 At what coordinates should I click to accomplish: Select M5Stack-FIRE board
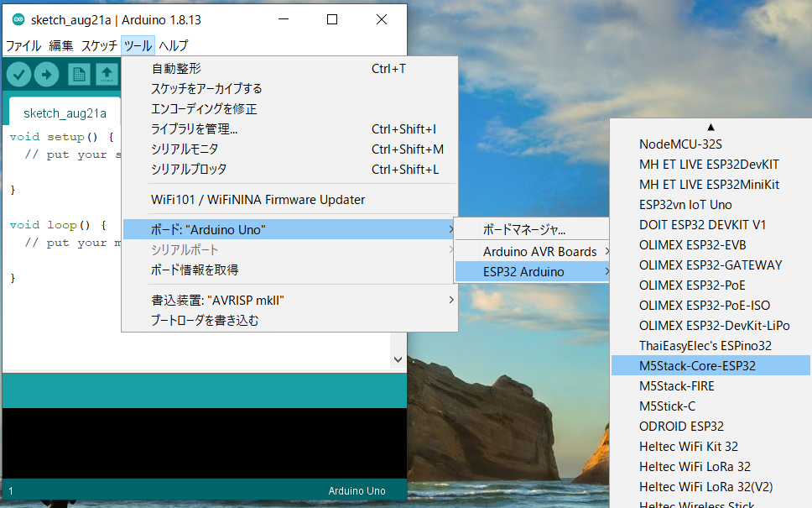[x=710, y=386]
